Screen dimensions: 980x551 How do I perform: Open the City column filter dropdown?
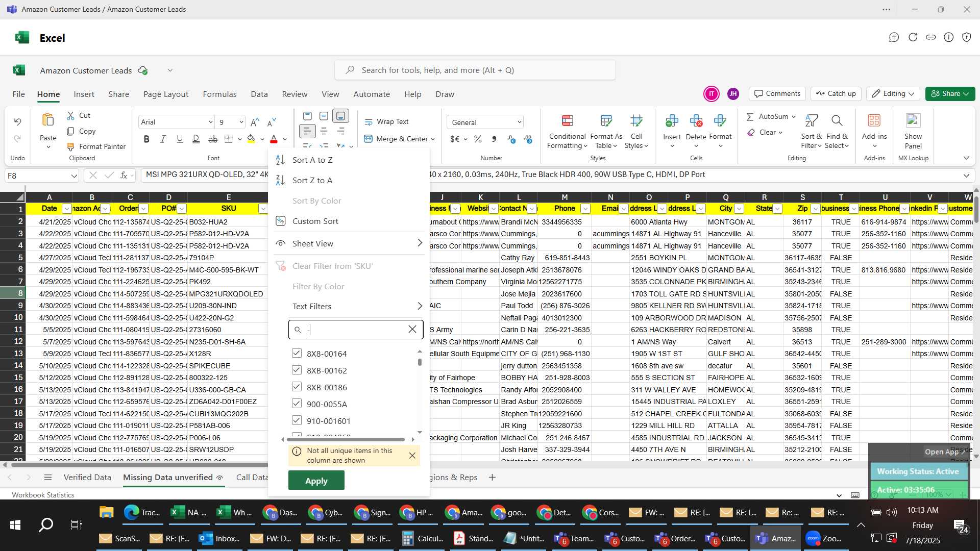click(x=739, y=209)
